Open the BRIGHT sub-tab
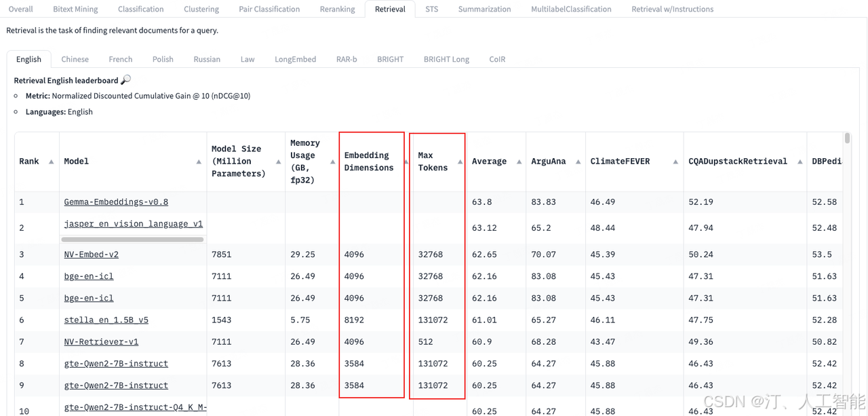The width and height of the screenshot is (868, 416). [x=390, y=59]
